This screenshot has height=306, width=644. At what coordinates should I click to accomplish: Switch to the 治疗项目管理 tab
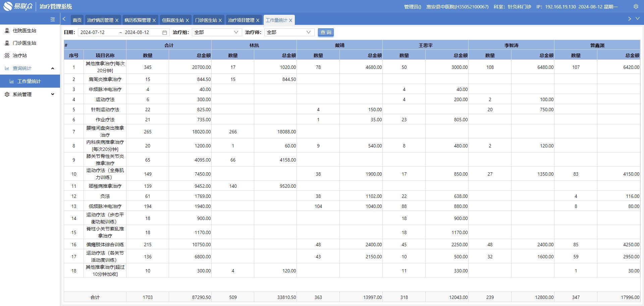[x=241, y=20]
